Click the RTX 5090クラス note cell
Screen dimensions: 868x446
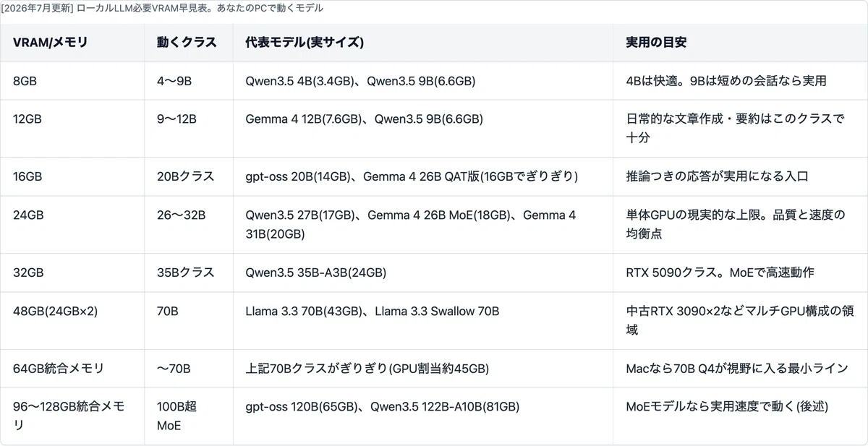click(x=740, y=273)
